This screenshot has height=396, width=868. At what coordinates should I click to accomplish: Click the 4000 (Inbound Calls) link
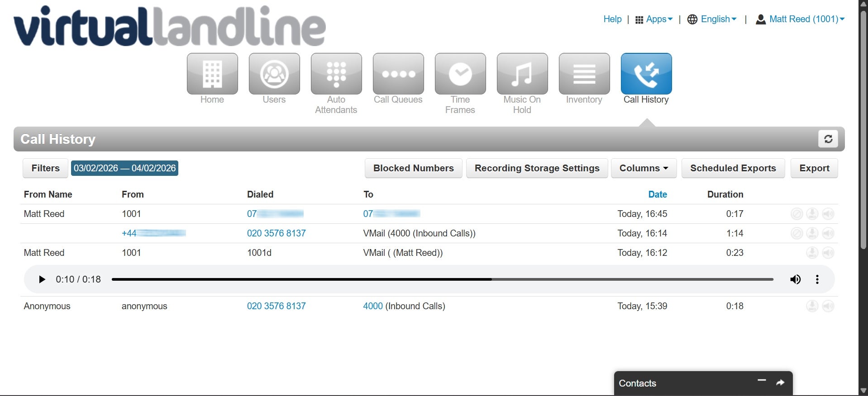[x=373, y=306]
